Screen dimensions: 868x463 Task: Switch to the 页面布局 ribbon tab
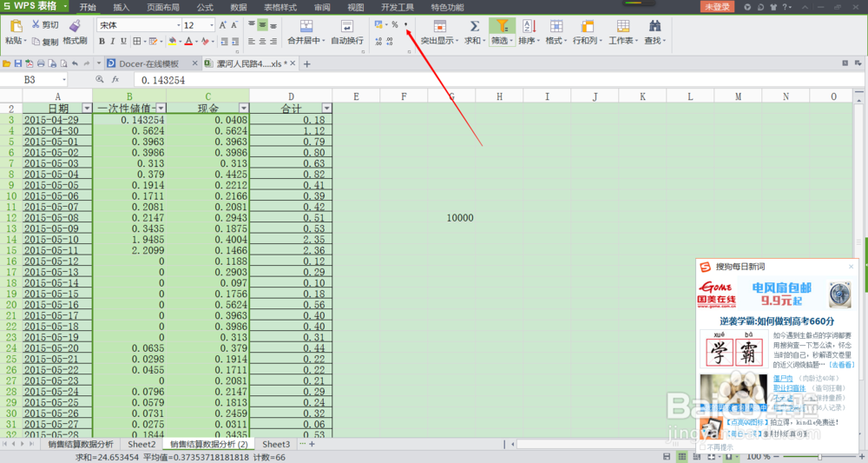point(163,7)
